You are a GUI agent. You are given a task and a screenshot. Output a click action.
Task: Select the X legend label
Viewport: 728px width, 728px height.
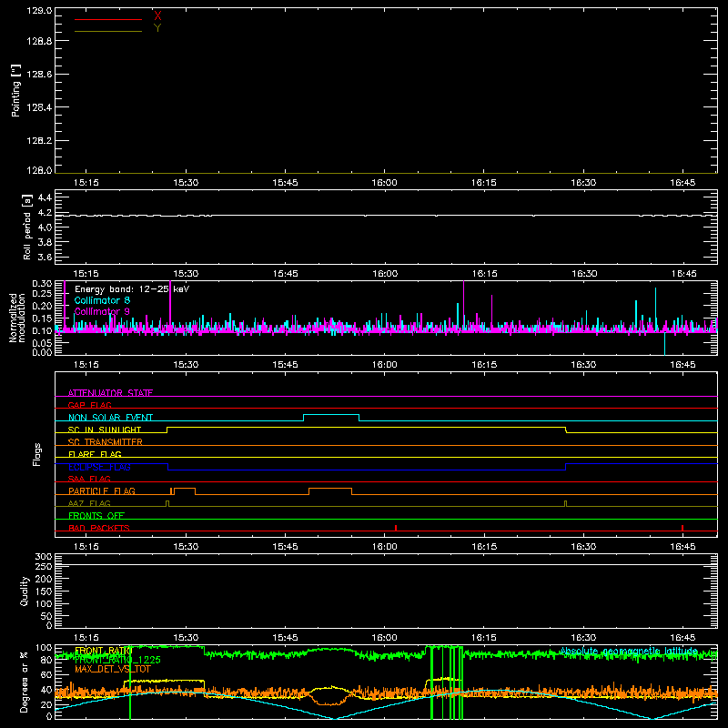click(157, 15)
